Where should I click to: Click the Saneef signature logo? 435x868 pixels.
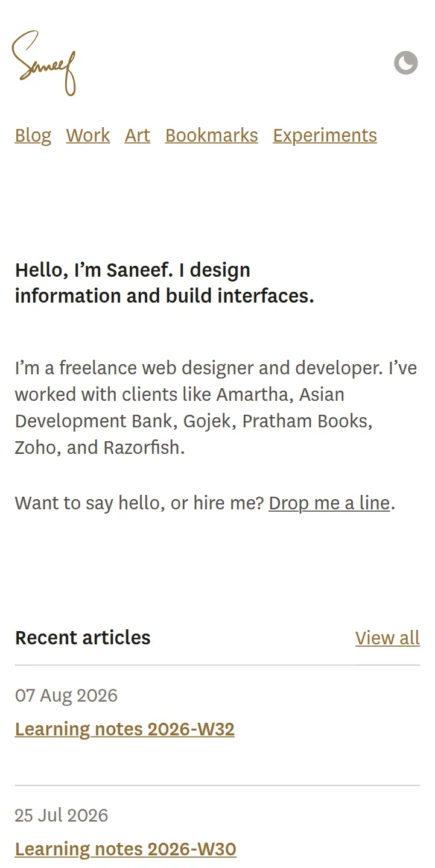[44, 63]
